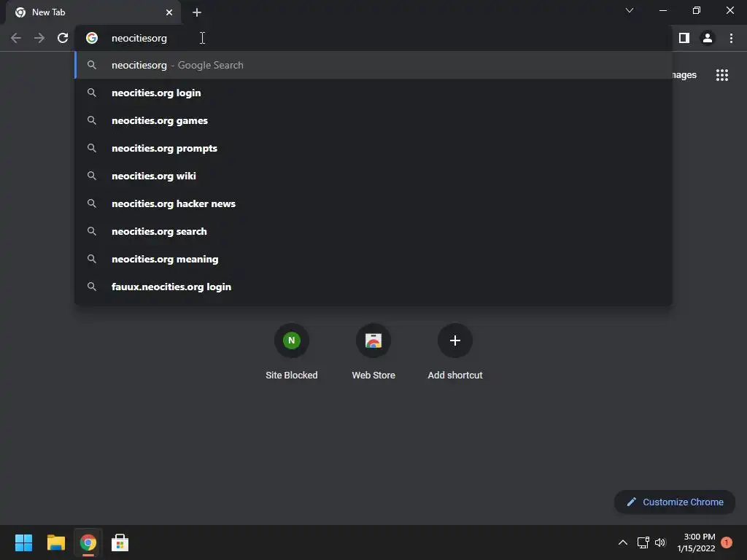
Task: Toggle the side panel icon
Action: click(684, 38)
